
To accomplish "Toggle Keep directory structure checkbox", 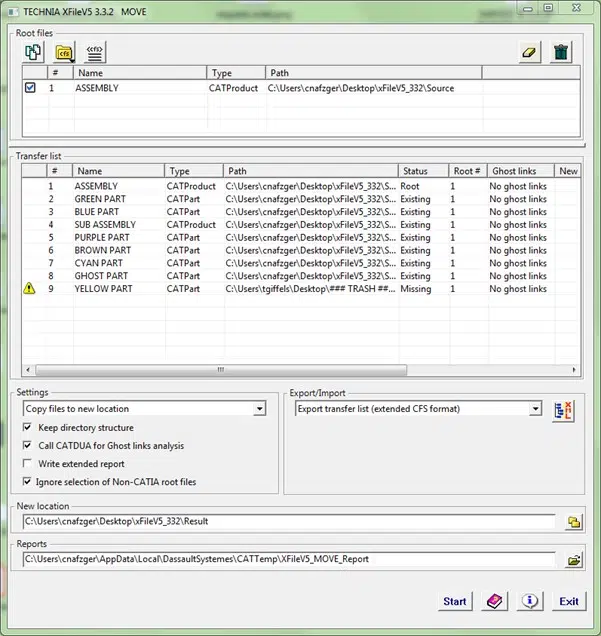I will pyautogui.click(x=27, y=427).
